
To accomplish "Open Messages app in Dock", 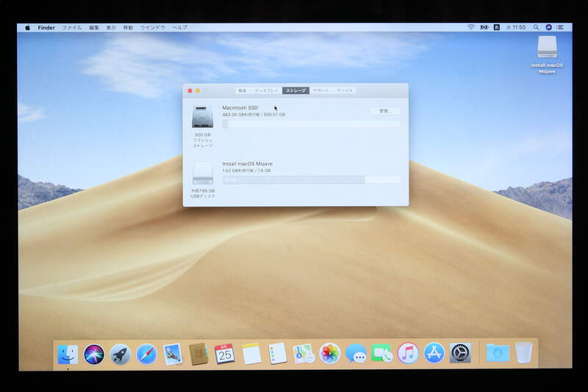I will pos(356,353).
